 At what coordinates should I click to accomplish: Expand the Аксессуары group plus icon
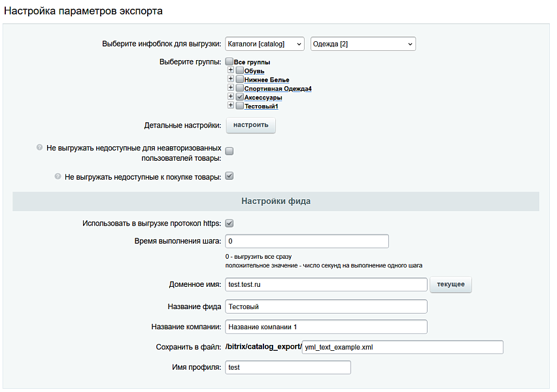pyautogui.click(x=231, y=96)
